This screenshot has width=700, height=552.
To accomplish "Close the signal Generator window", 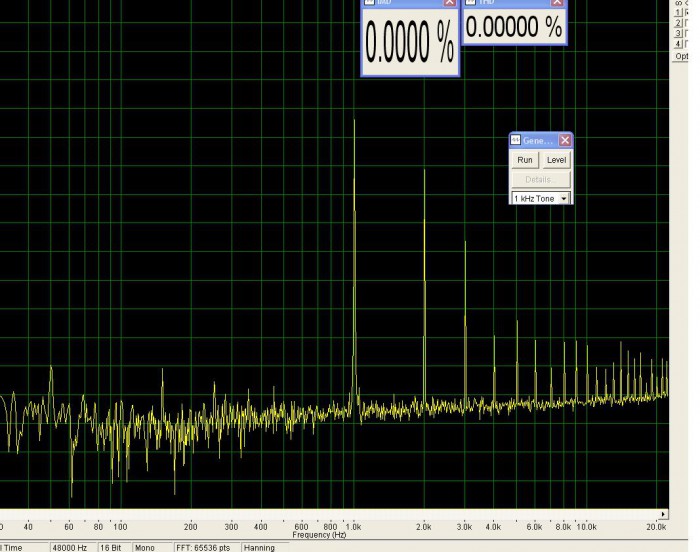I will (565, 140).
